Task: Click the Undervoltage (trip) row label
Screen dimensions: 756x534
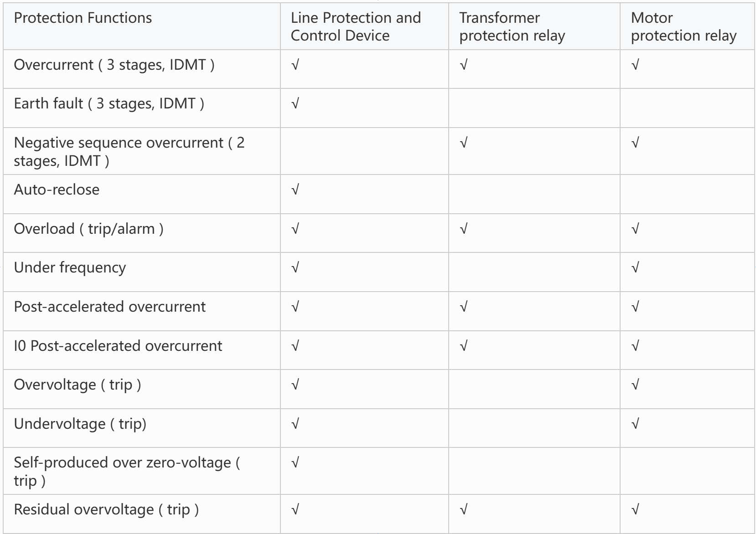Action: point(80,424)
